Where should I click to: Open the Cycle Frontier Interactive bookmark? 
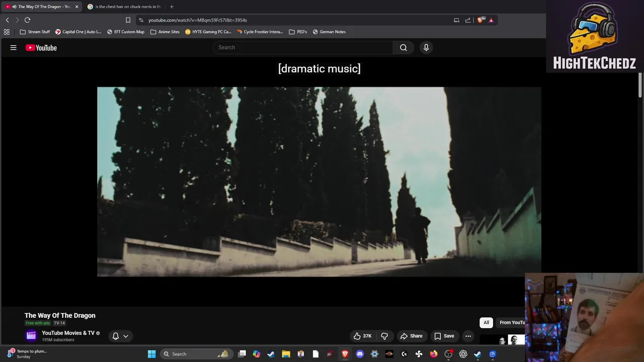coord(260,32)
